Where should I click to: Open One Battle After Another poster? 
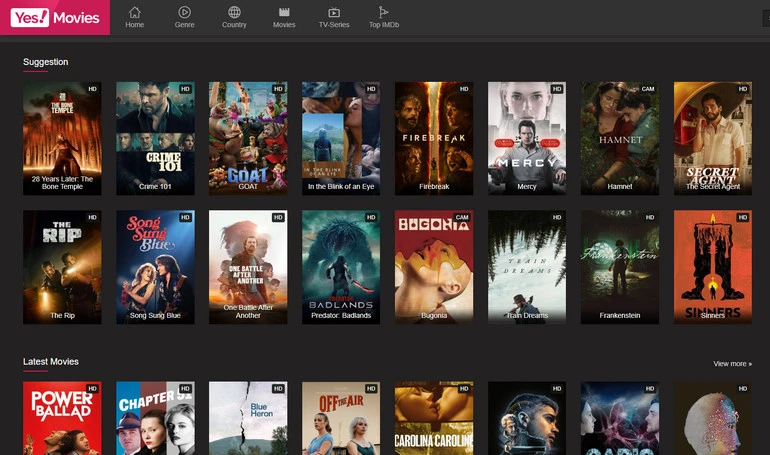(248, 267)
